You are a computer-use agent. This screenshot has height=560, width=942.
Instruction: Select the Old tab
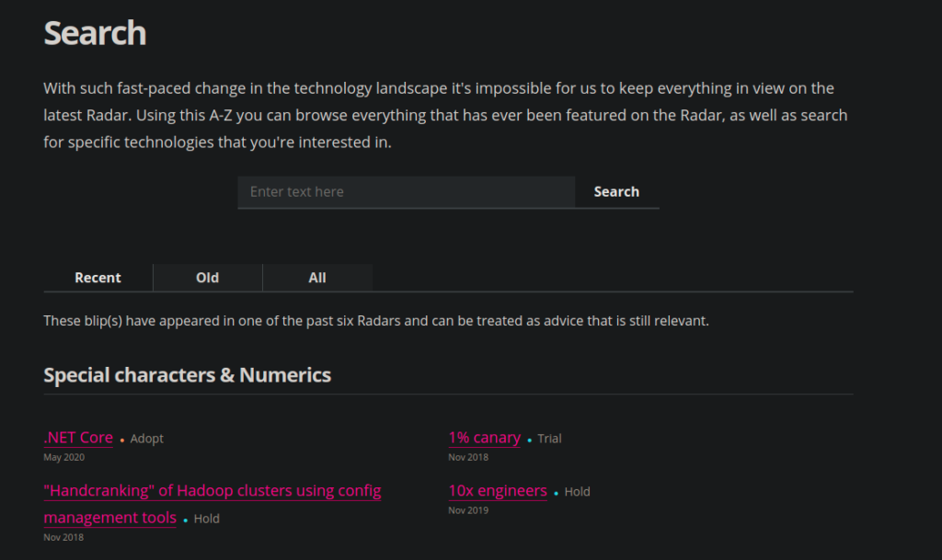[x=207, y=278]
